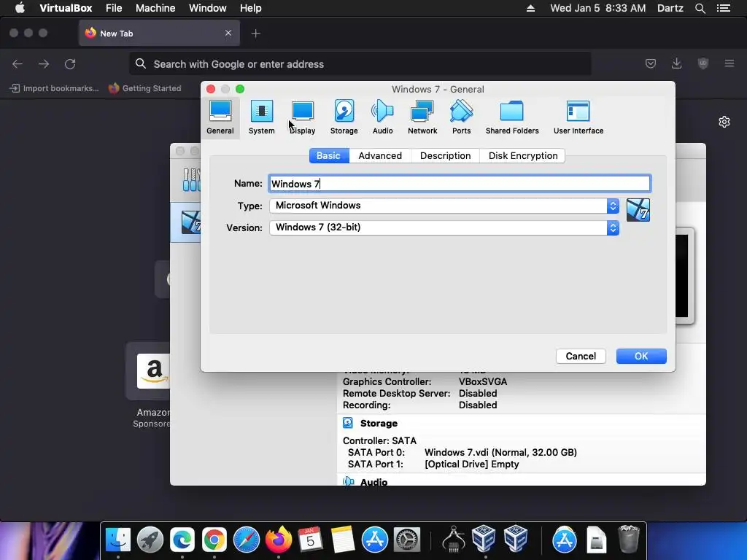Open the Machine menu

pos(155,8)
